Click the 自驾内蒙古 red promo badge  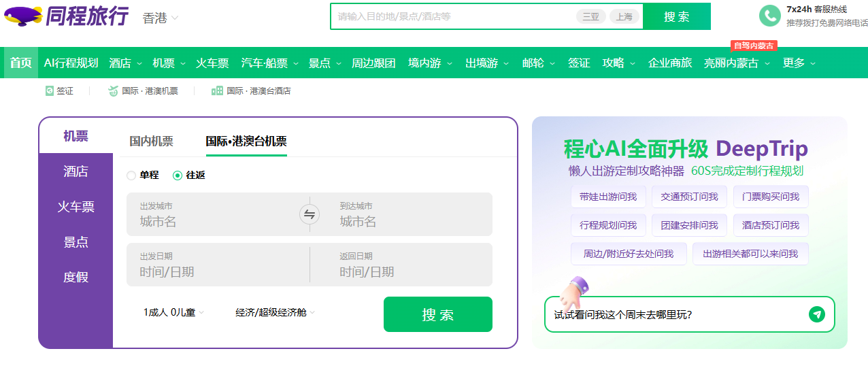click(754, 46)
